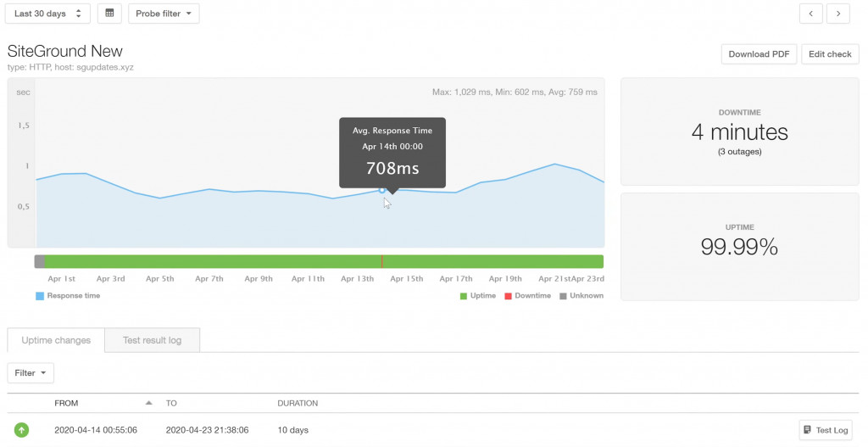The image size is (868, 447).
Task: Toggle Response time legend blue square
Action: click(40, 296)
